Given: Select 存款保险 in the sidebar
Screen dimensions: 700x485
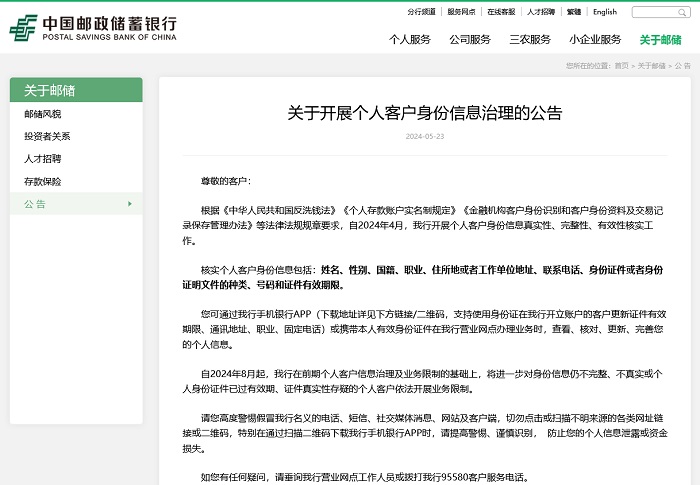Looking at the screenshot, I should coord(43,181).
